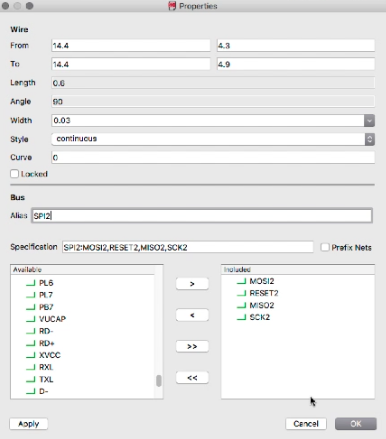Click the MOSI2 net icon
Screen dimensions: 386x439
point(242,282)
